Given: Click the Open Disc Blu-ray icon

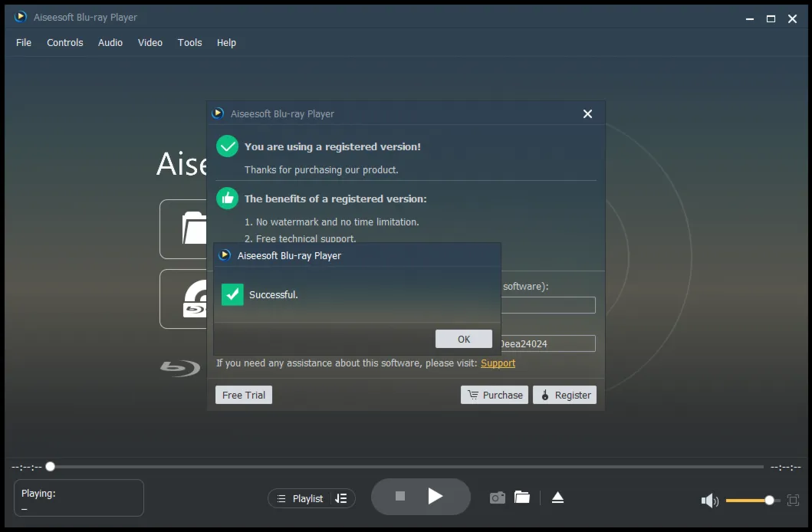Looking at the screenshot, I should click(196, 299).
